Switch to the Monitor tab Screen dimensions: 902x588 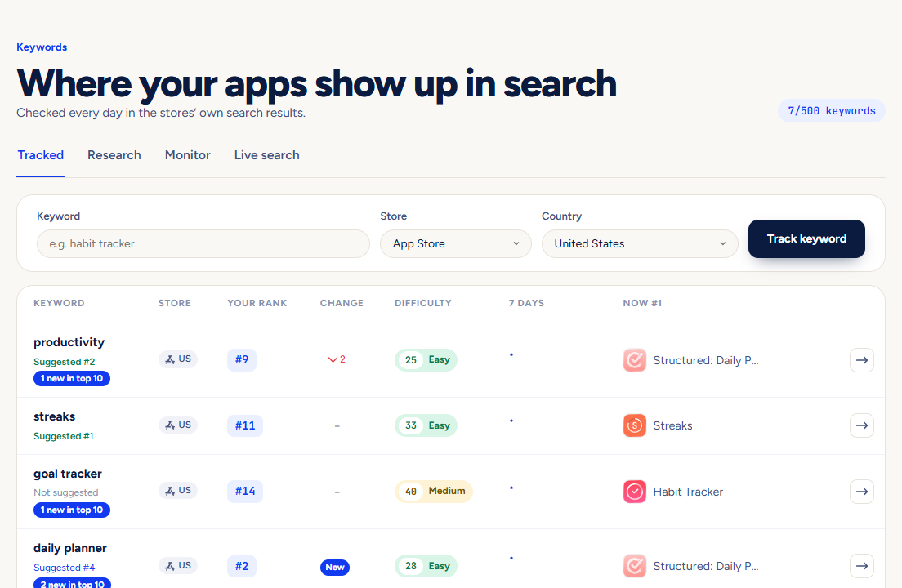coord(188,155)
